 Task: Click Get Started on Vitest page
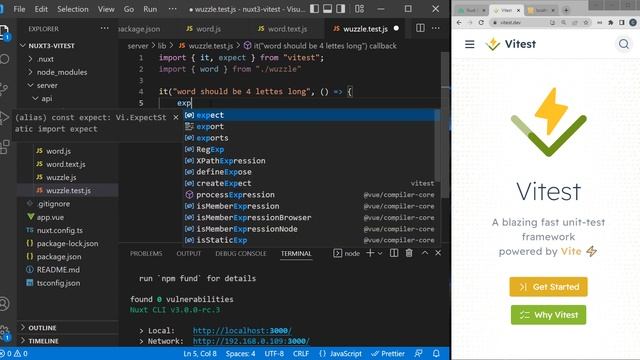click(548, 287)
